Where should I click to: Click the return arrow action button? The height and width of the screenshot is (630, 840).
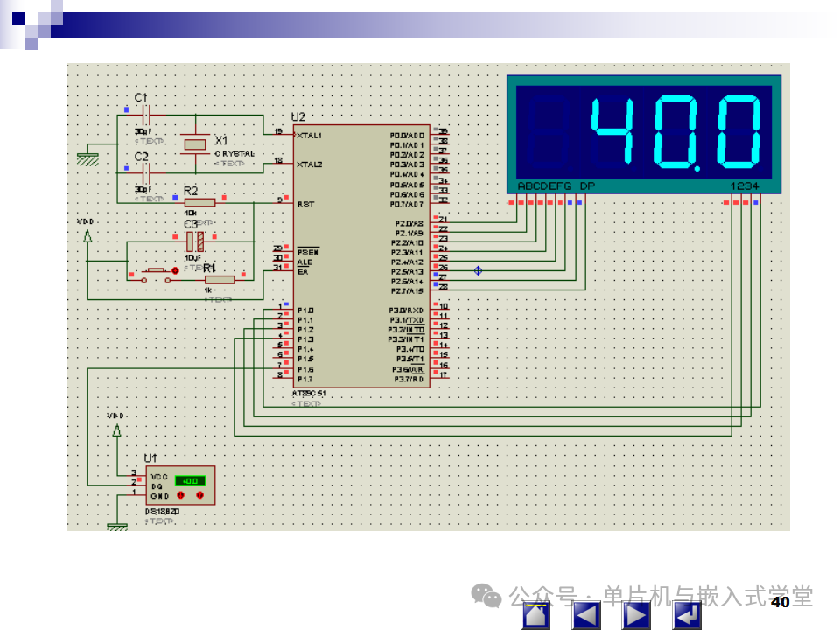686,615
